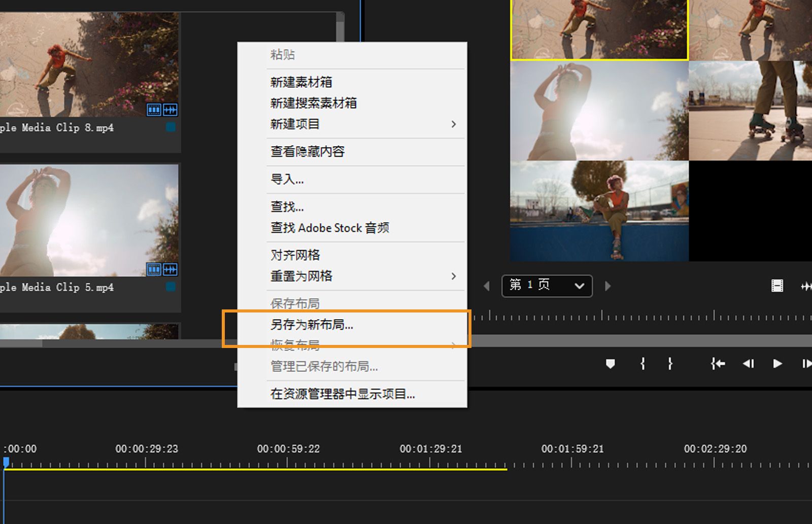Select the roller skates close-up camera angle
The image size is (812, 524).
[x=751, y=111]
